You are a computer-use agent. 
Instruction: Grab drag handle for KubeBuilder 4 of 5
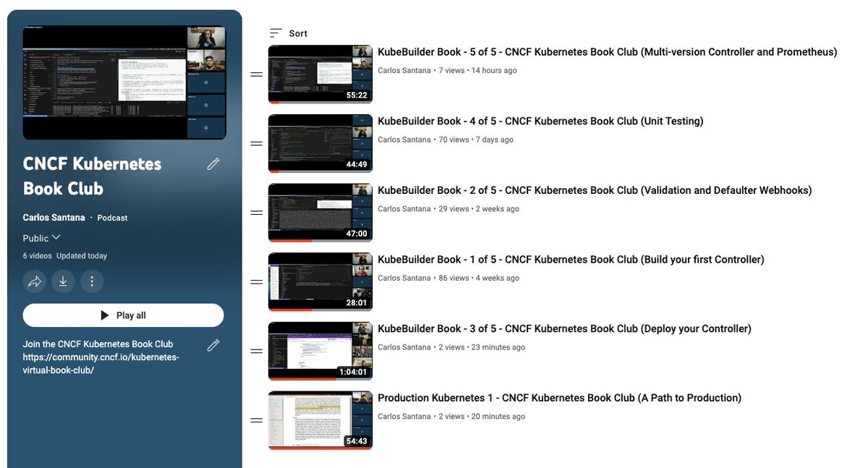(x=256, y=143)
